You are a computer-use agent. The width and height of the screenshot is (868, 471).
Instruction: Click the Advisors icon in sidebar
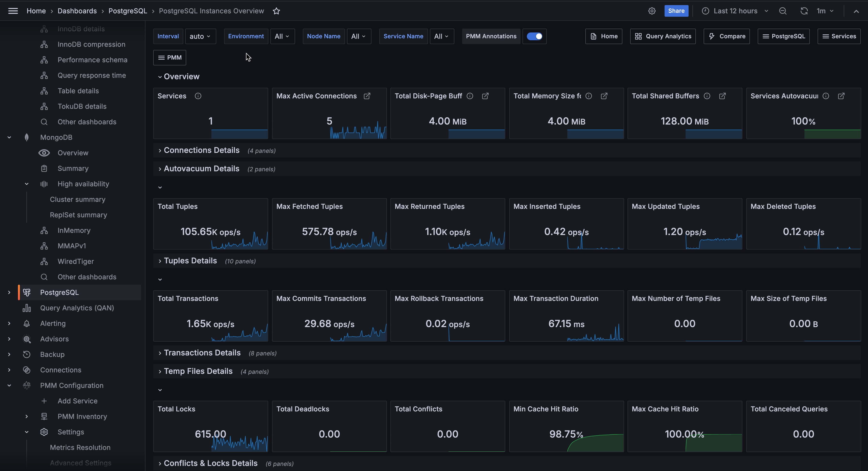[27, 339]
